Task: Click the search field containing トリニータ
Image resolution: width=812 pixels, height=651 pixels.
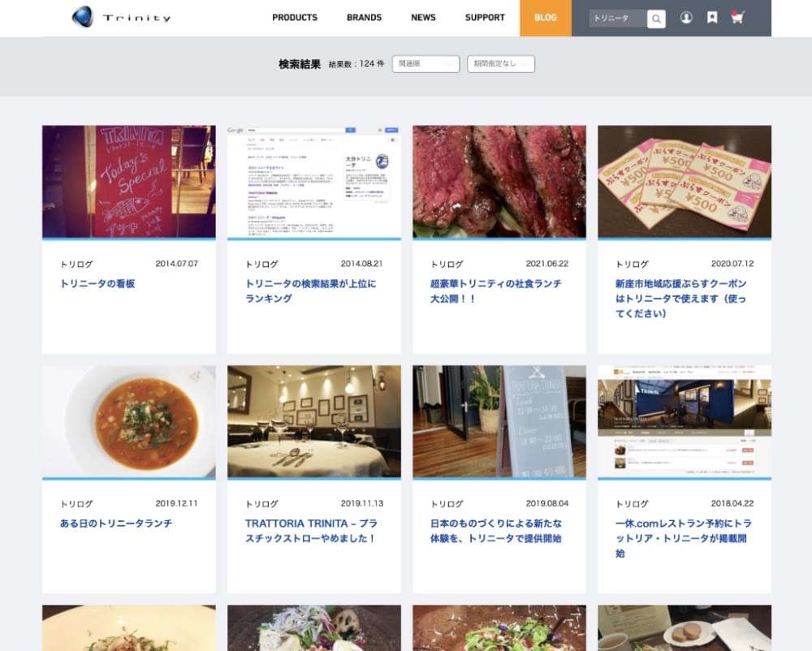Action: point(617,18)
